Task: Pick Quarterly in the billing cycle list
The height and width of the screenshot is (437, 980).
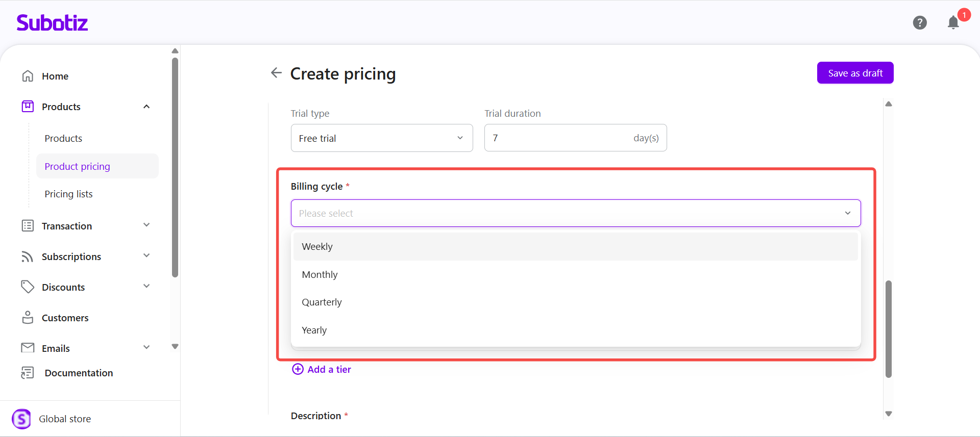Action: pos(322,302)
